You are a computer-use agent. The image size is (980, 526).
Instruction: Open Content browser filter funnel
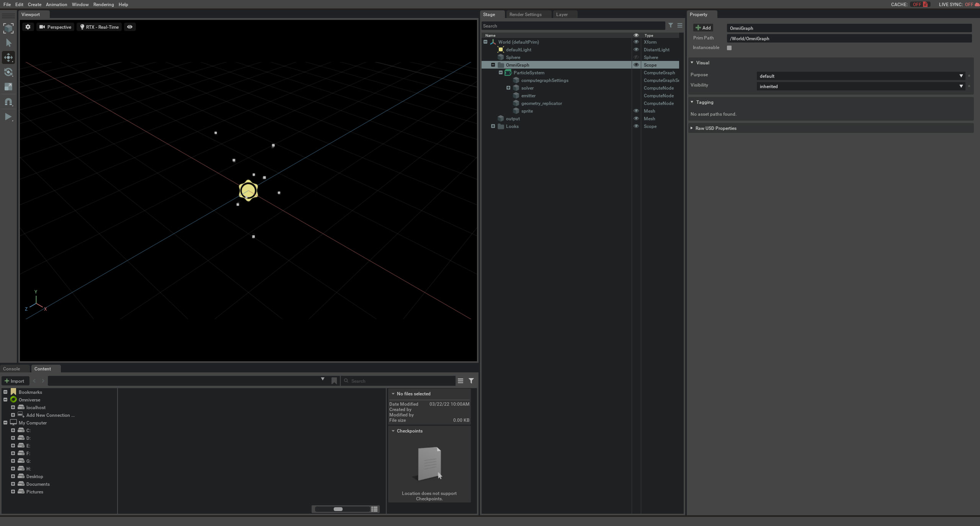coord(471,381)
